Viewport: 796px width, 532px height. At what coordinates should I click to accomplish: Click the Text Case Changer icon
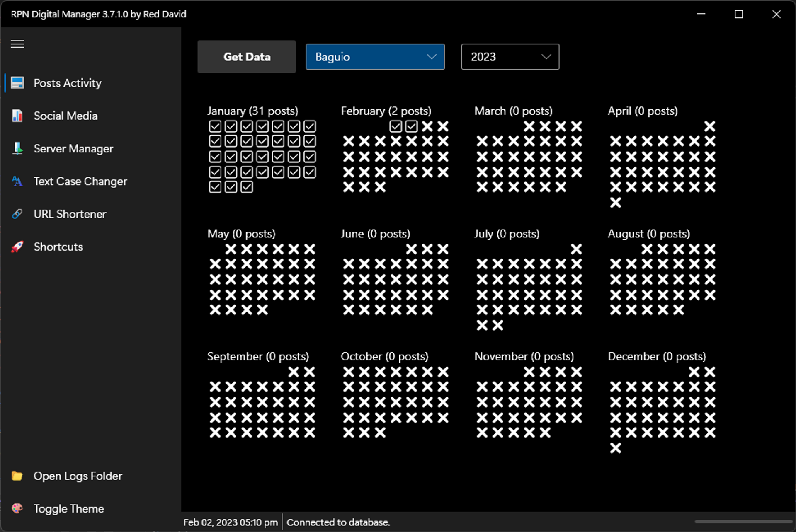coord(17,181)
